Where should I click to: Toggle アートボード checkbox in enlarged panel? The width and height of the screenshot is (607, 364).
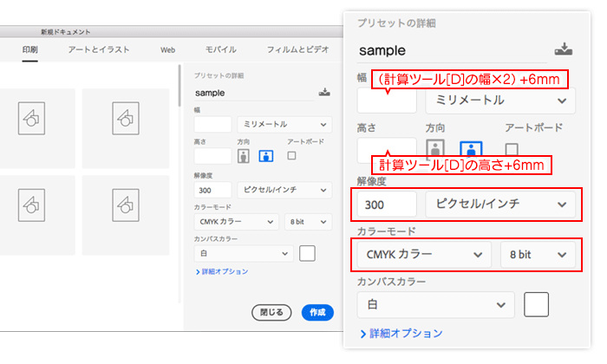click(x=512, y=151)
